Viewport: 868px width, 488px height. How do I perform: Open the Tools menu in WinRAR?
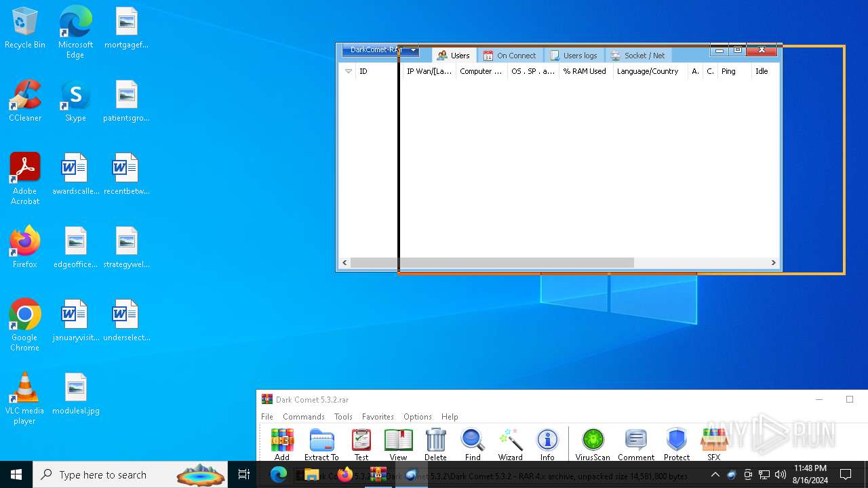343,417
